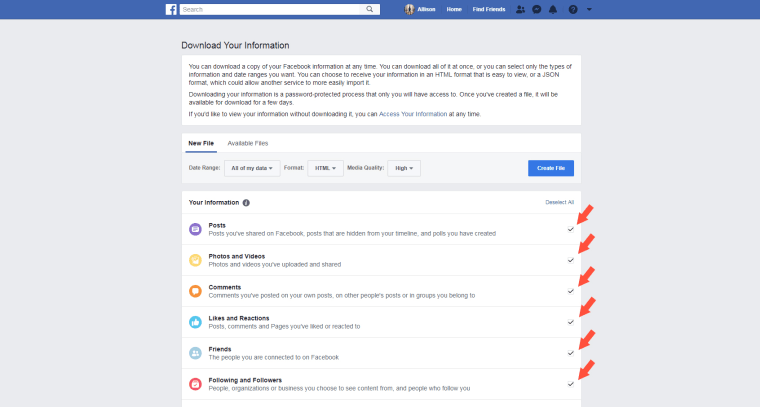Open the Media Quality dropdown

coord(406,168)
